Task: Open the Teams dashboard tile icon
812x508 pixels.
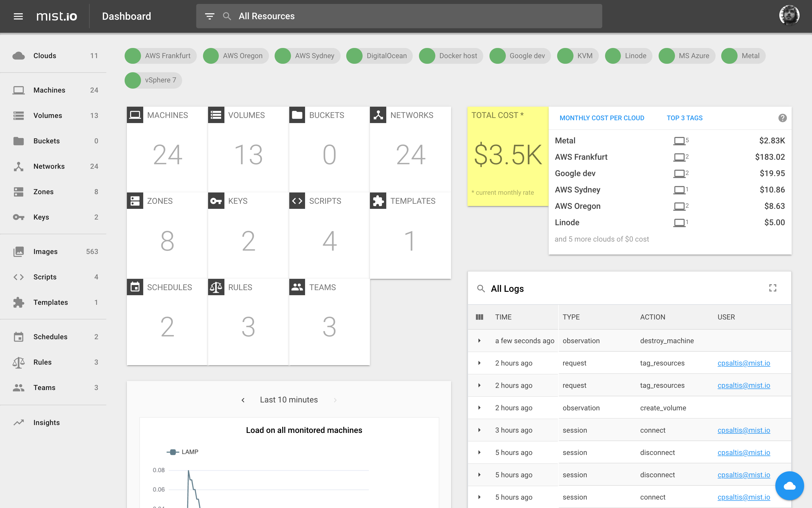Action: pyautogui.click(x=297, y=287)
